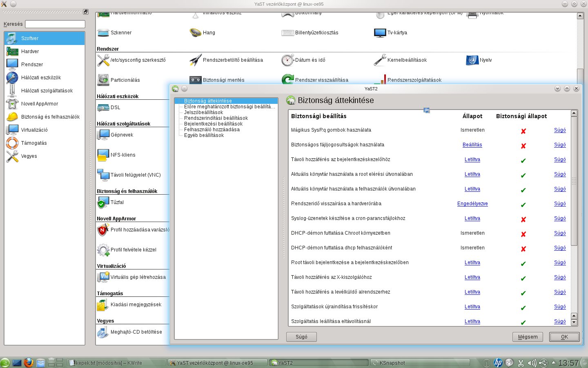The image size is (588, 368).
Task: Select Előre meghatározott biztonsági beállítások tree item
Action: (x=229, y=107)
